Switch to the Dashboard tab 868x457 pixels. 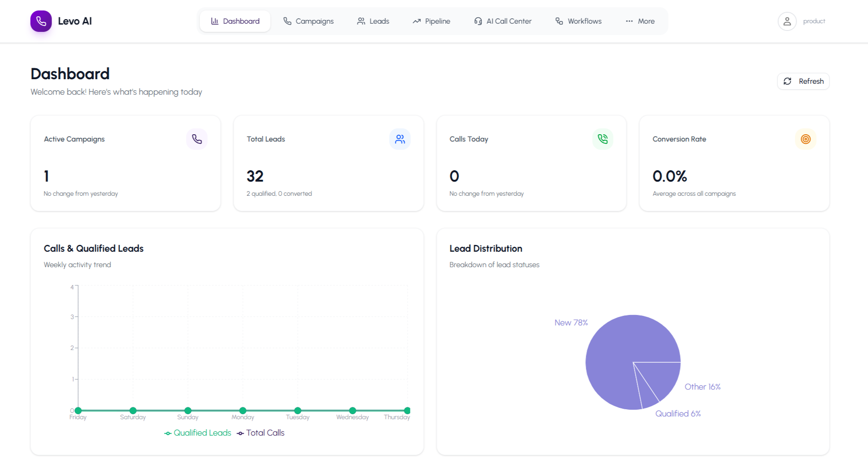tap(235, 21)
